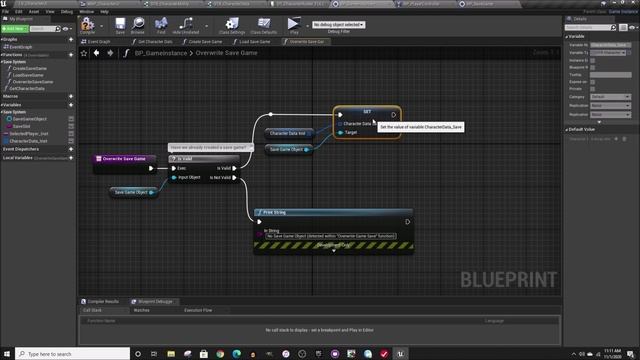The width and height of the screenshot is (640, 360).
Task: Toggle visibility of SaveGameObject variable
Action: 71,119
